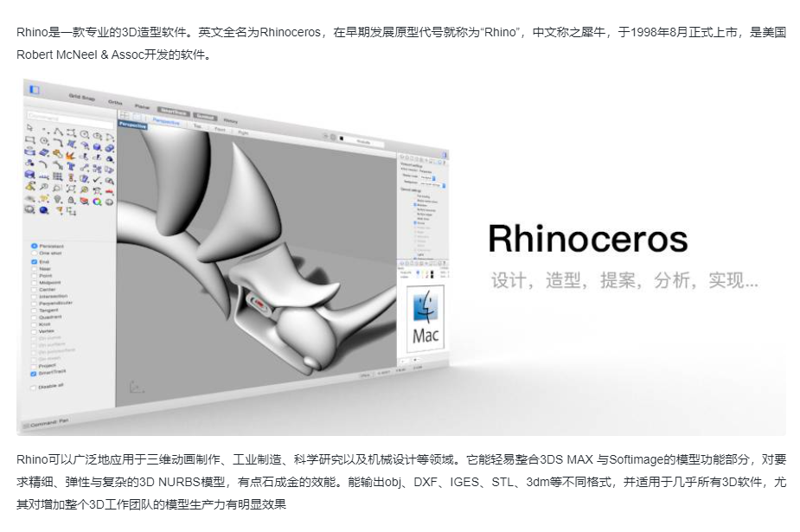This screenshot has height=532, width=800.
Task: Select the Text T tool icon
Action: [x=71, y=166]
